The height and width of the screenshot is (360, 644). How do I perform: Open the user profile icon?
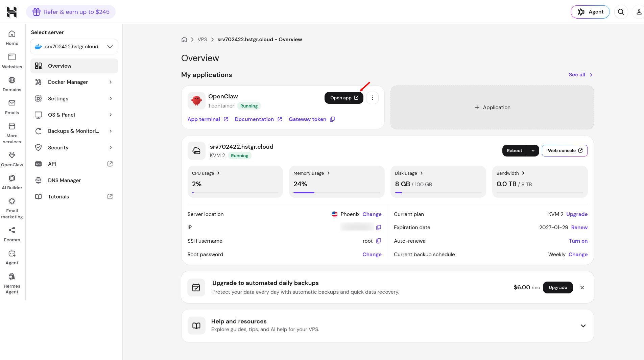(x=639, y=12)
